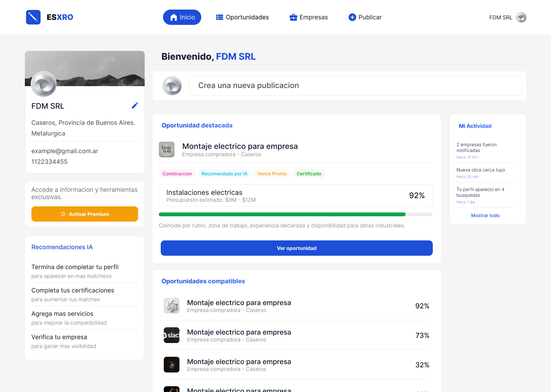Click the ESXRO logo icon

pos(33,17)
